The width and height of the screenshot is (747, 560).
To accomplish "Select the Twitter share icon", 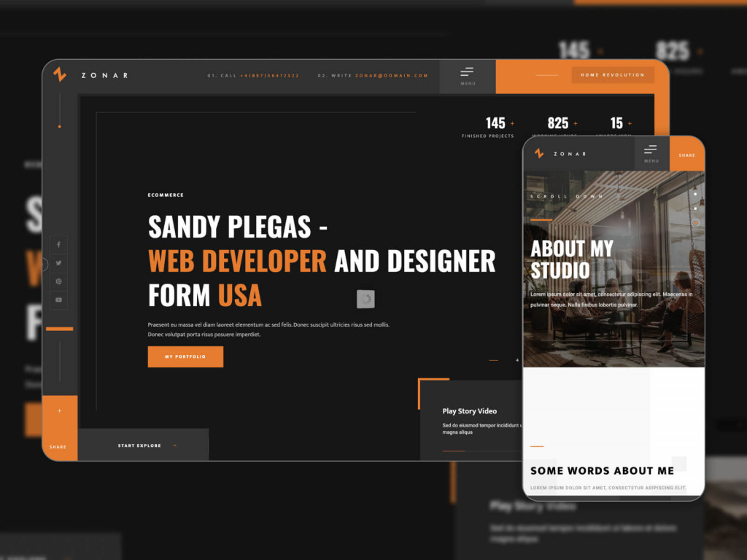I will tap(58, 262).
